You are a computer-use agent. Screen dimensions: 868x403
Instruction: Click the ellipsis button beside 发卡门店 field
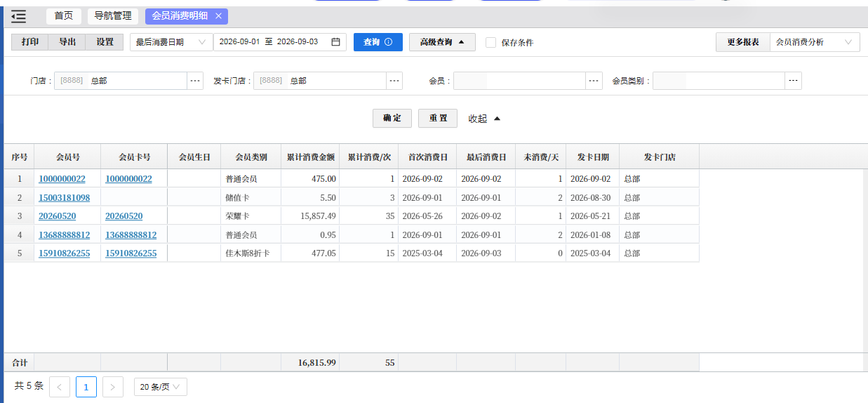[394, 81]
